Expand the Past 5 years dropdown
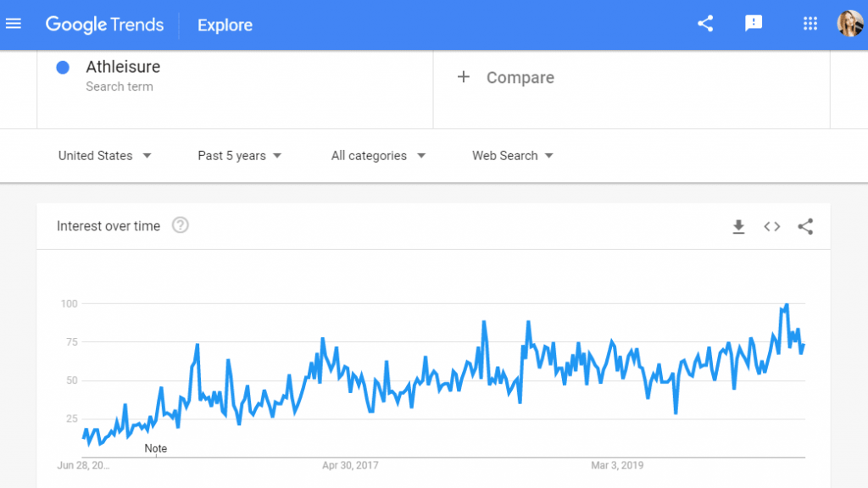Screen dimensions: 868x488 240,156
